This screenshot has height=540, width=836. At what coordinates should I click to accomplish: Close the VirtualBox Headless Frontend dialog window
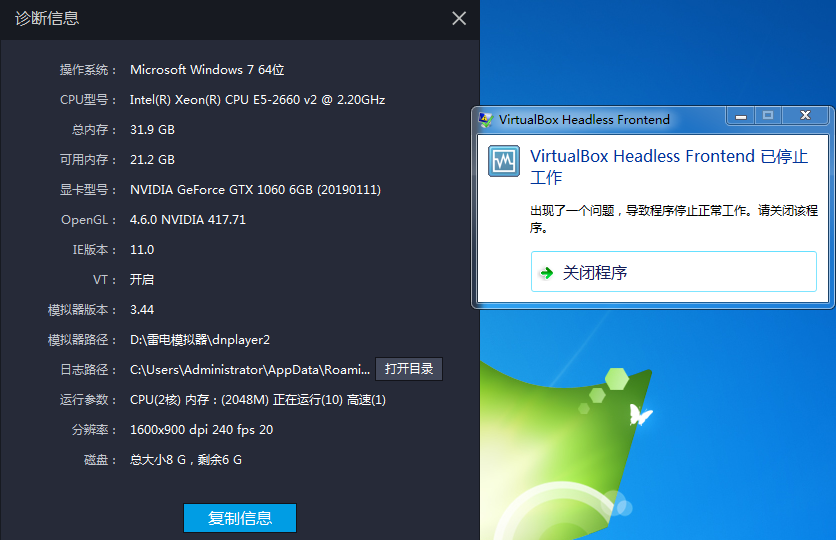point(805,116)
